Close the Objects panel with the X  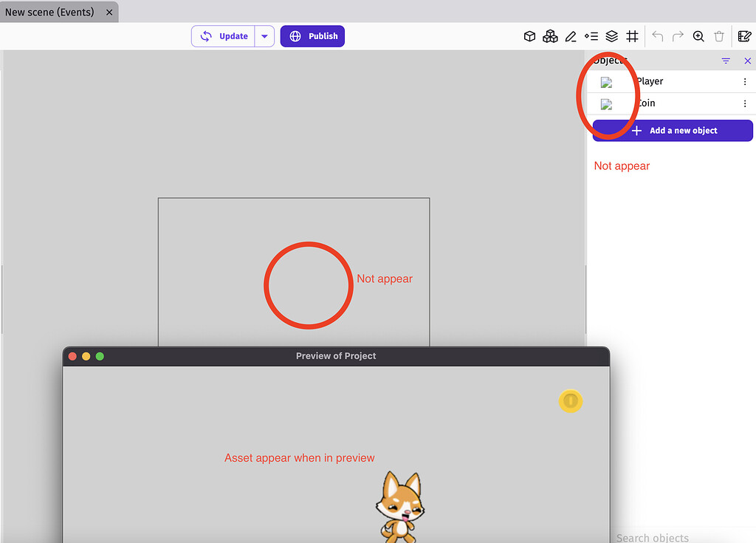pyautogui.click(x=747, y=61)
